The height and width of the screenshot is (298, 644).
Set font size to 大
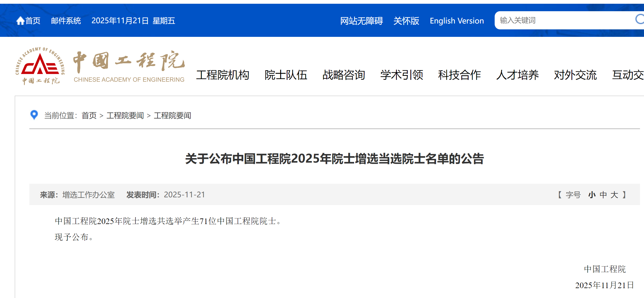(614, 195)
